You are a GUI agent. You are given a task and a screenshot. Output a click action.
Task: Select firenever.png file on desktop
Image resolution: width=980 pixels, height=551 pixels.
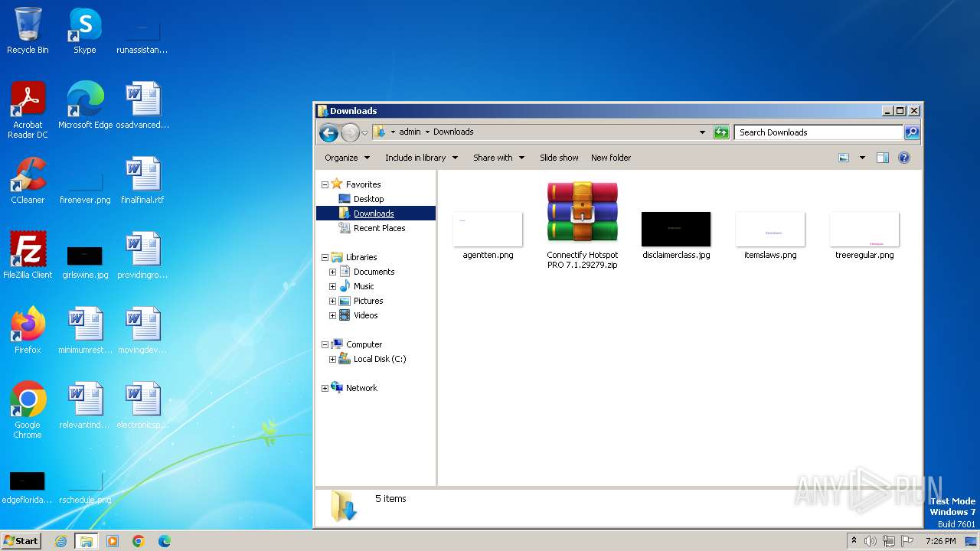coord(85,186)
